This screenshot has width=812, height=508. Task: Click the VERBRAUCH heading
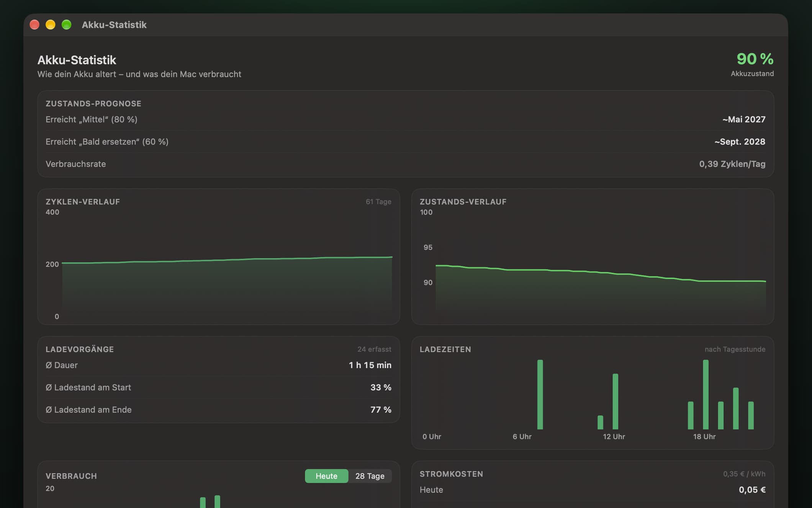click(x=71, y=476)
